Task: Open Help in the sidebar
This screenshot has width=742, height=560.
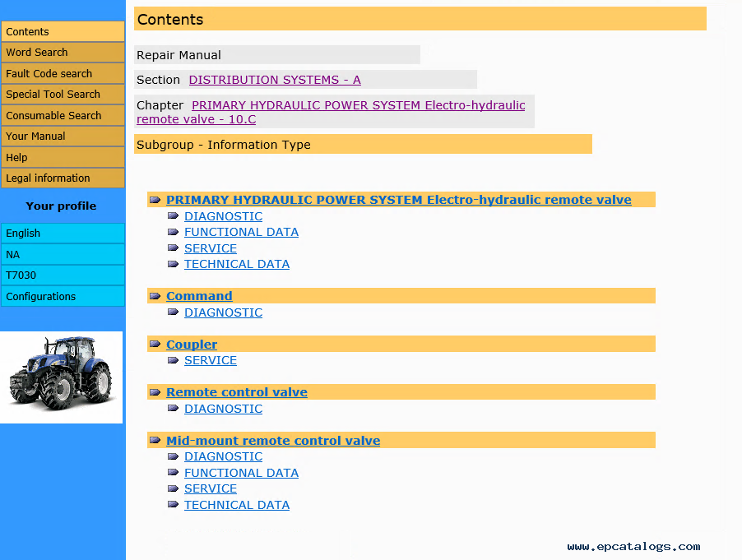Action: 63,157
